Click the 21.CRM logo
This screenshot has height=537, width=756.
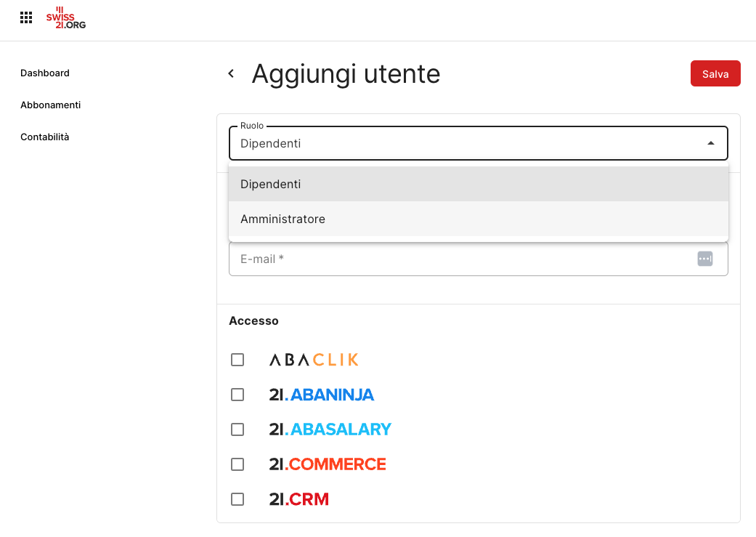click(299, 499)
